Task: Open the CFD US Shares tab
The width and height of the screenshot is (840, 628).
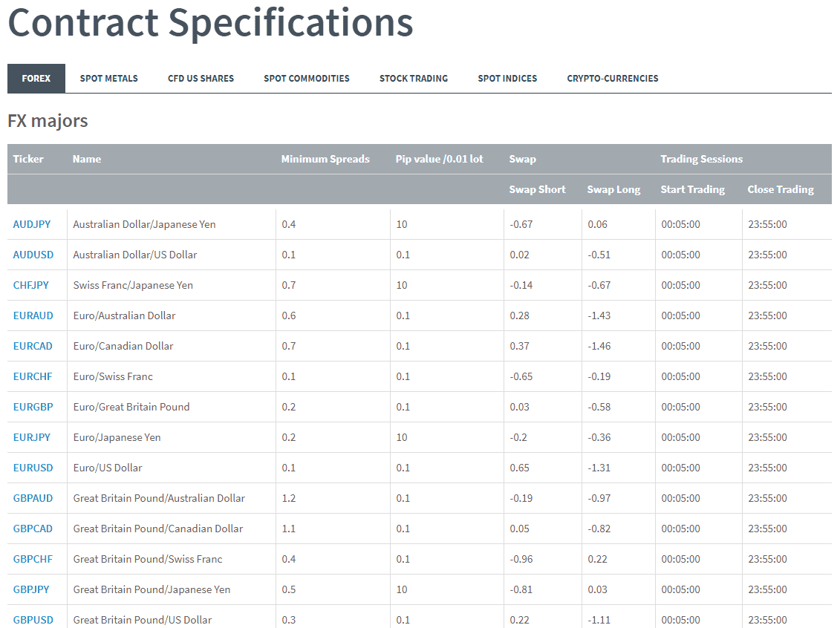Action: [x=201, y=78]
